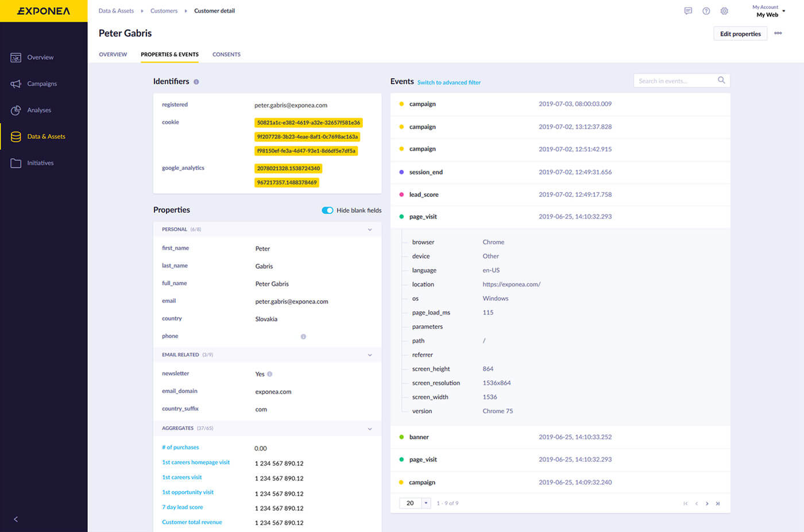This screenshot has height=532, width=804.
Task: Collapse the PERSONAL properties section
Action: click(370, 229)
